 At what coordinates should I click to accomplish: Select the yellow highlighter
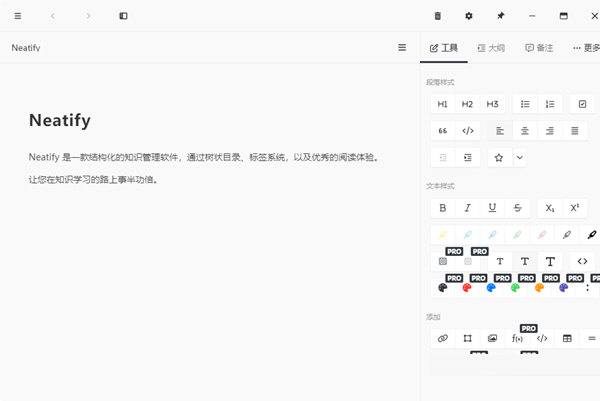pyautogui.click(x=443, y=235)
